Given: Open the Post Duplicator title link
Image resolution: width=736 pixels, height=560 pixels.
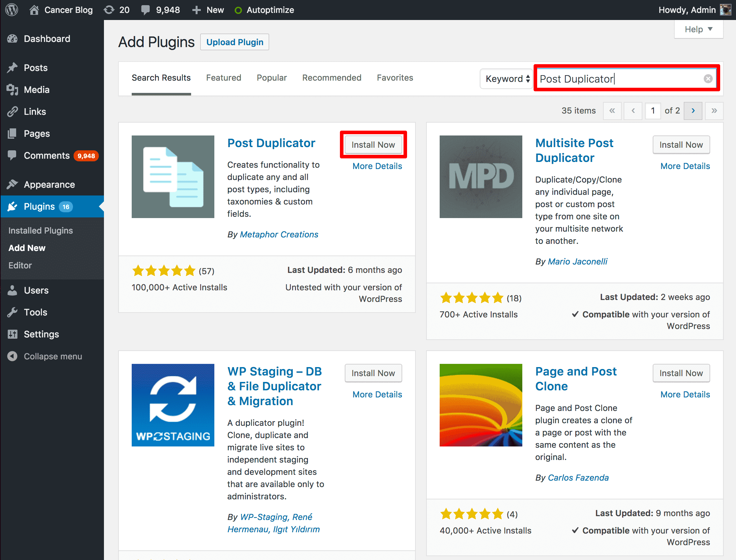Looking at the screenshot, I should (x=271, y=143).
